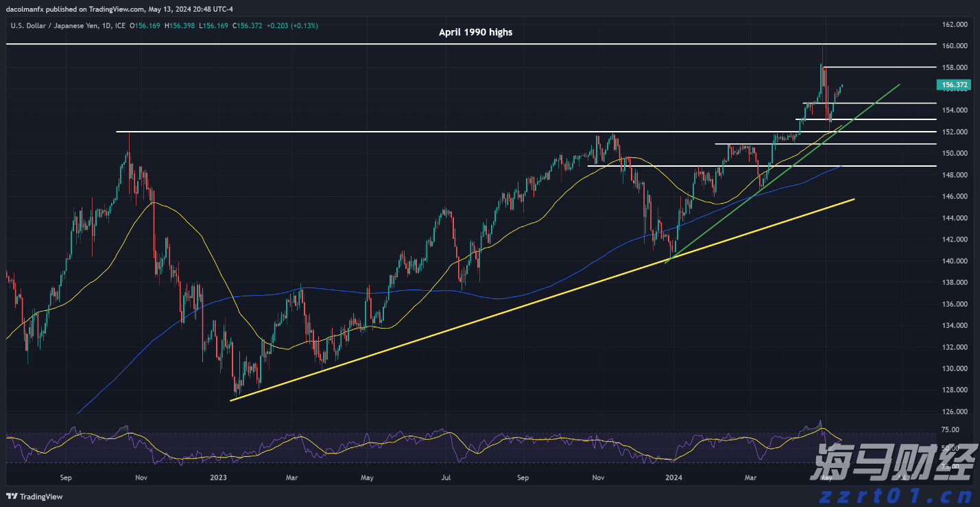Click the close value C156.372 in header

tap(247, 25)
